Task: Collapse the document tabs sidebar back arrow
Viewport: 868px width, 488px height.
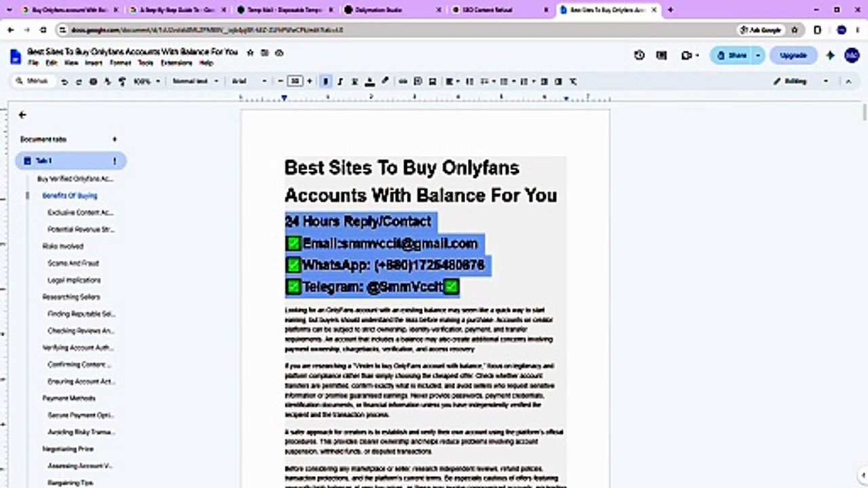Action: pyautogui.click(x=22, y=115)
